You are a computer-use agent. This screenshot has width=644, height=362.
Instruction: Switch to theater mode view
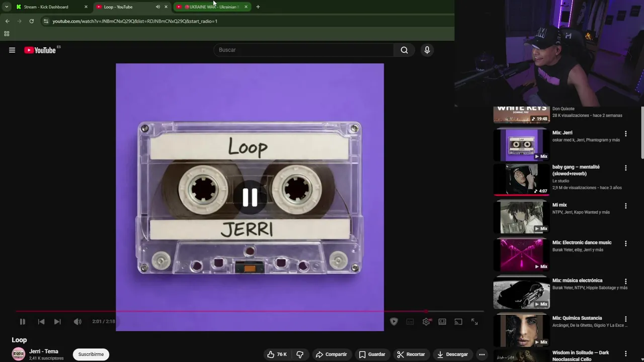coord(442,322)
